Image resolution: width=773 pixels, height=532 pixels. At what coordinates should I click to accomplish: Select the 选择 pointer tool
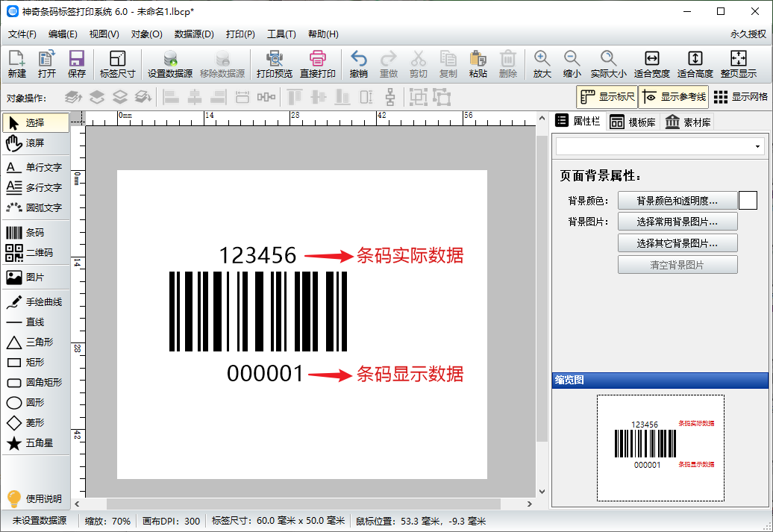point(36,123)
